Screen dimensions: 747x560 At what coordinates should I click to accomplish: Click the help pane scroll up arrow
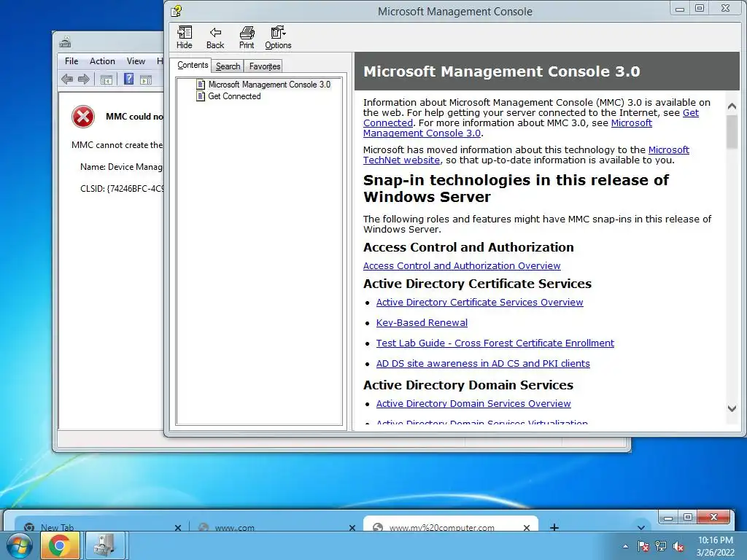point(732,106)
